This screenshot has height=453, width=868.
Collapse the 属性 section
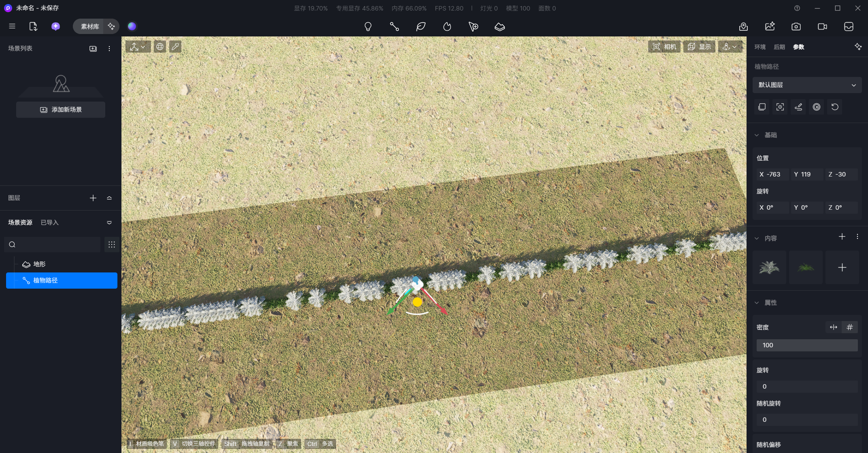click(757, 303)
